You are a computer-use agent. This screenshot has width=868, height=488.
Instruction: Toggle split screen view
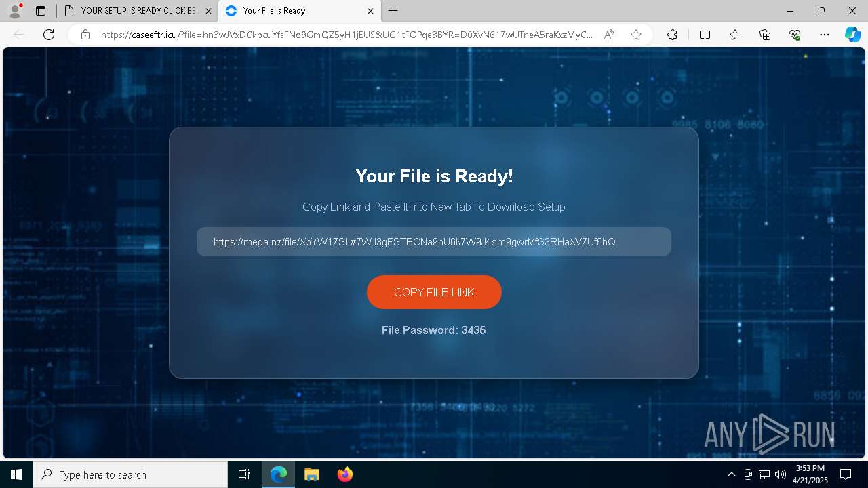pos(705,35)
